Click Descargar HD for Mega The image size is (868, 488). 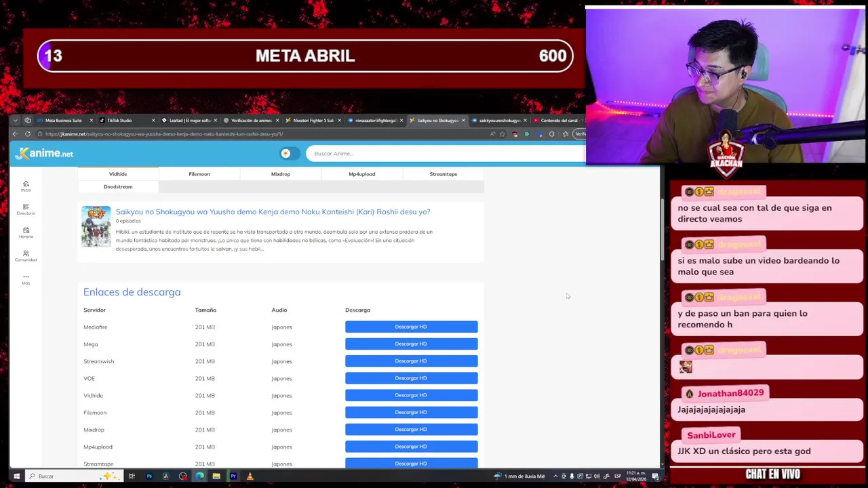411,344
